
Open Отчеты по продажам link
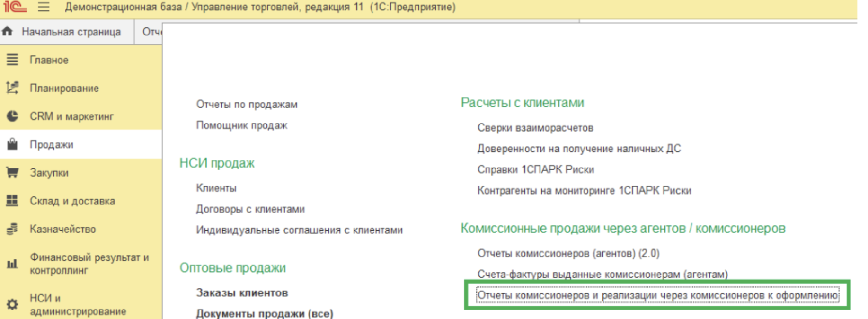tap(247, 105)
